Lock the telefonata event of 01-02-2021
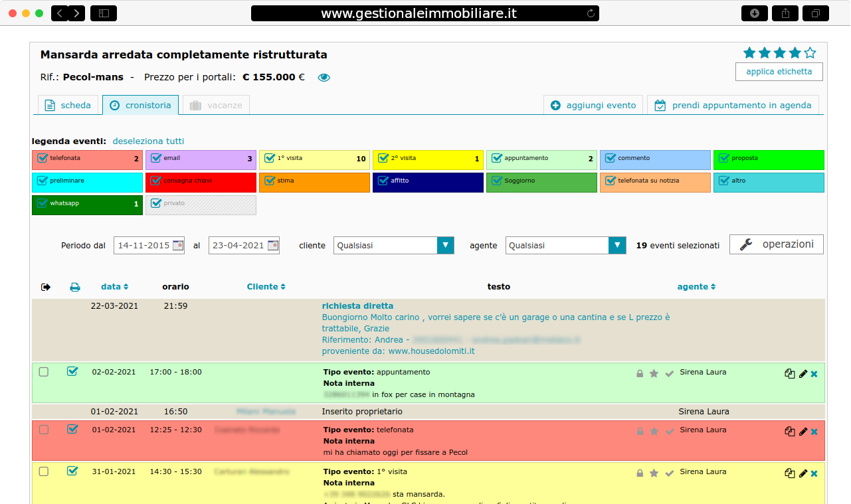851x504 pixels. coord(640,431)
